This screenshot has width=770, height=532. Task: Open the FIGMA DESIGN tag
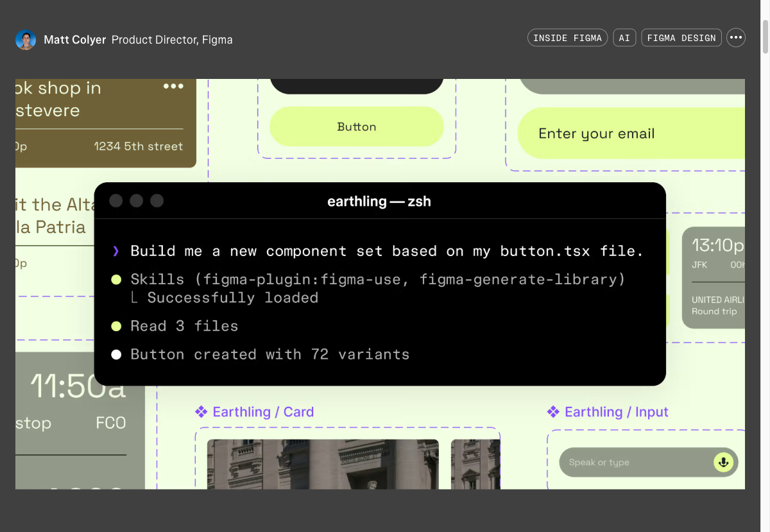[681, 38]
